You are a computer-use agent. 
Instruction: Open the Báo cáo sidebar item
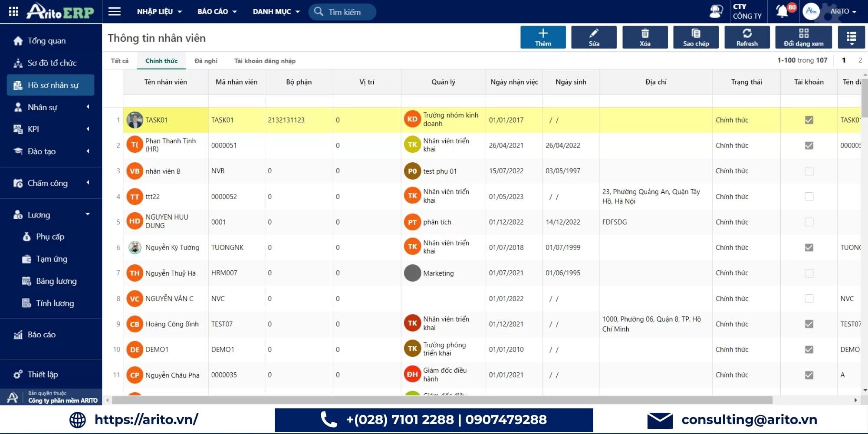click(x=42, y=335)
